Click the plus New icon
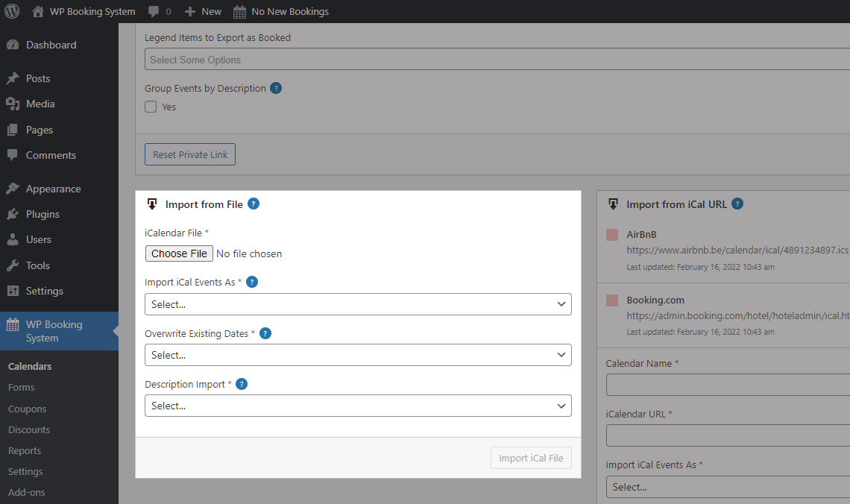Screen dimensions: 850x504 189,11
